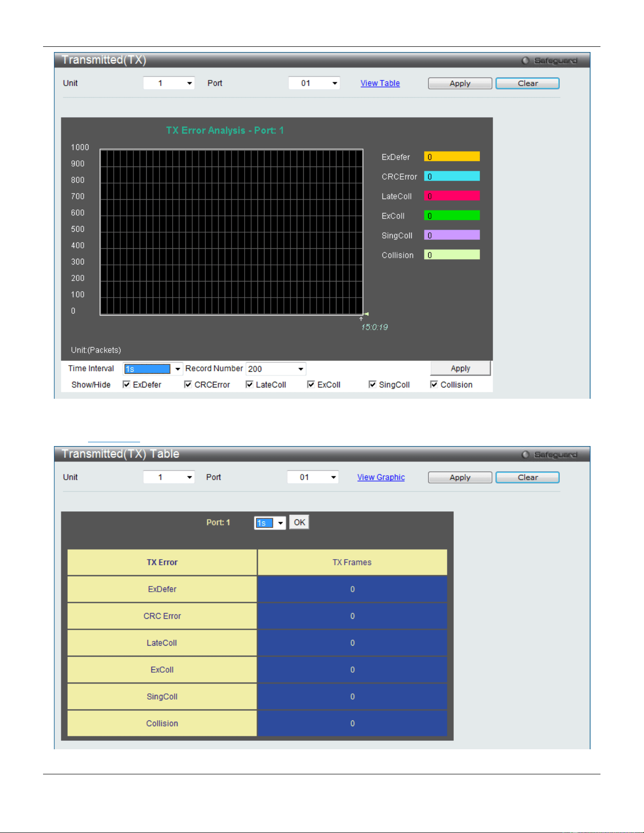Open the 1s interval dropdown beside OK button
644x833 pixels.
click(x=270, y=523)
